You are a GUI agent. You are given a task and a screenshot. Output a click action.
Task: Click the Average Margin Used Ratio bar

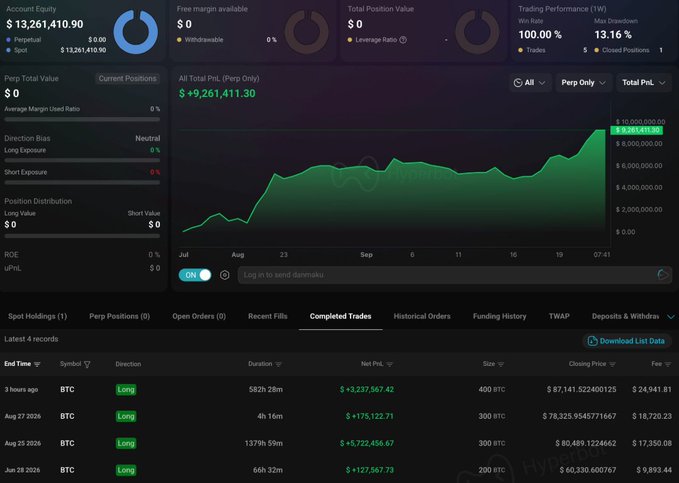pos(82,119)
